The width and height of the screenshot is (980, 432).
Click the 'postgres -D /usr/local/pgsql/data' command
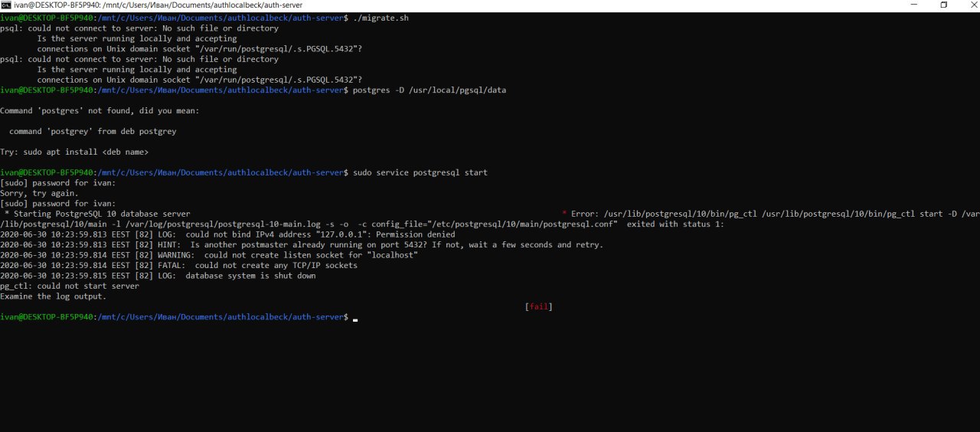(x=430, y=90)
